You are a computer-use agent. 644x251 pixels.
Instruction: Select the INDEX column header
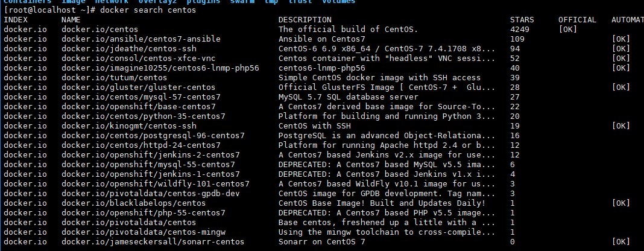[16, 20]
